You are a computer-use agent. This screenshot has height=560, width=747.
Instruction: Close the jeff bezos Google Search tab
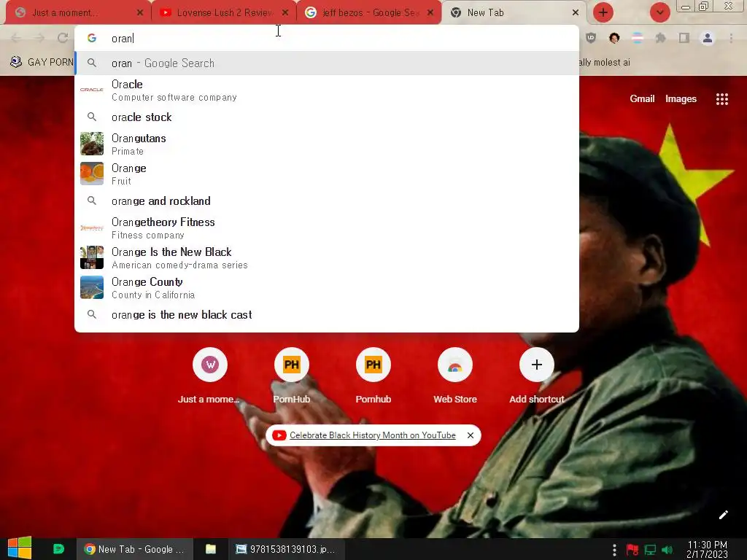(430, 12)
